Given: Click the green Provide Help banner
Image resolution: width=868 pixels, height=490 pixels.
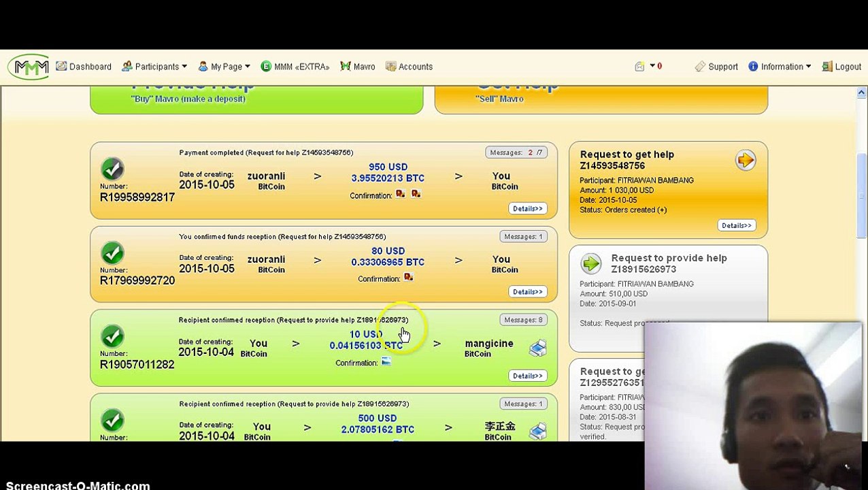Looking at the screenshot, I should (x=256, y=99).
